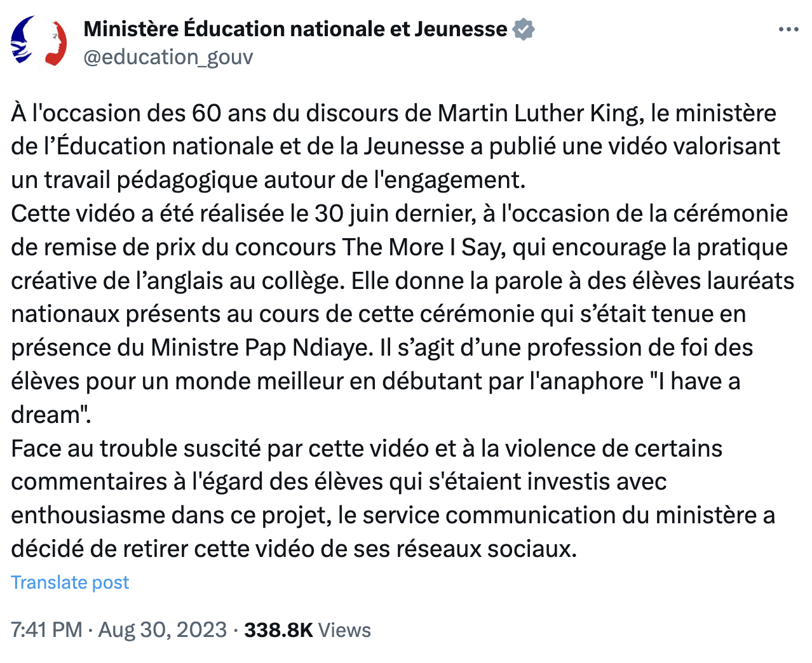This screenshot has width=812, height=663.
Task: Click the word Views after the count
Action: (344, 630)
